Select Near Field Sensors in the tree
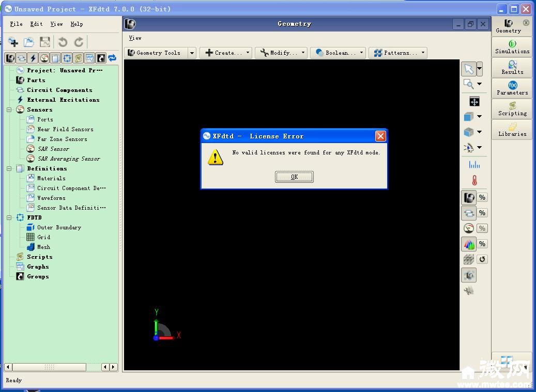The image size is (536, 392). coord(65,130)
